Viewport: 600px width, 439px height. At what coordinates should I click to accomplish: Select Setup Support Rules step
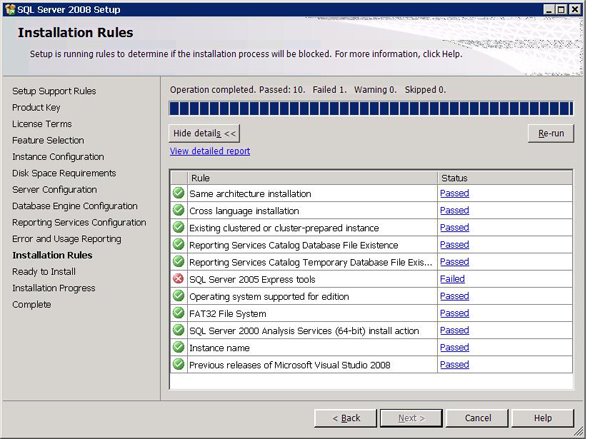point(54,91)
